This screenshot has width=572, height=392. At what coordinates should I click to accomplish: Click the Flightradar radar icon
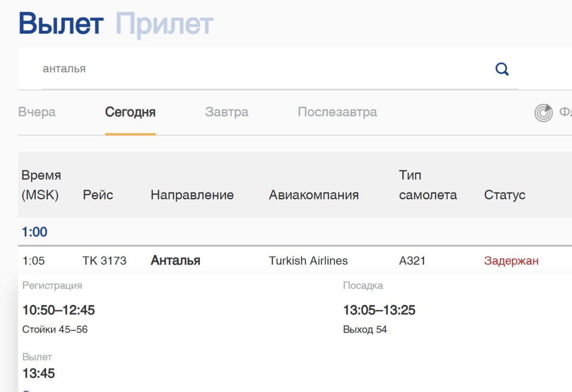coord(543,113)
